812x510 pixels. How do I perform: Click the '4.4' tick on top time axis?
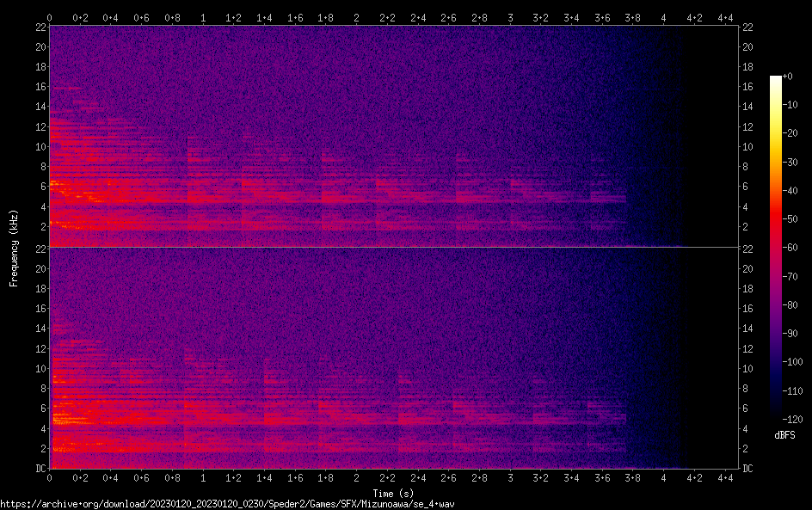725,17
